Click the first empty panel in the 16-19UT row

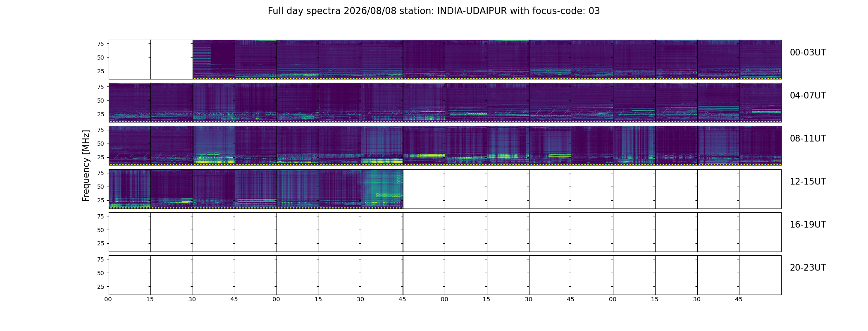tap(130, 232)
